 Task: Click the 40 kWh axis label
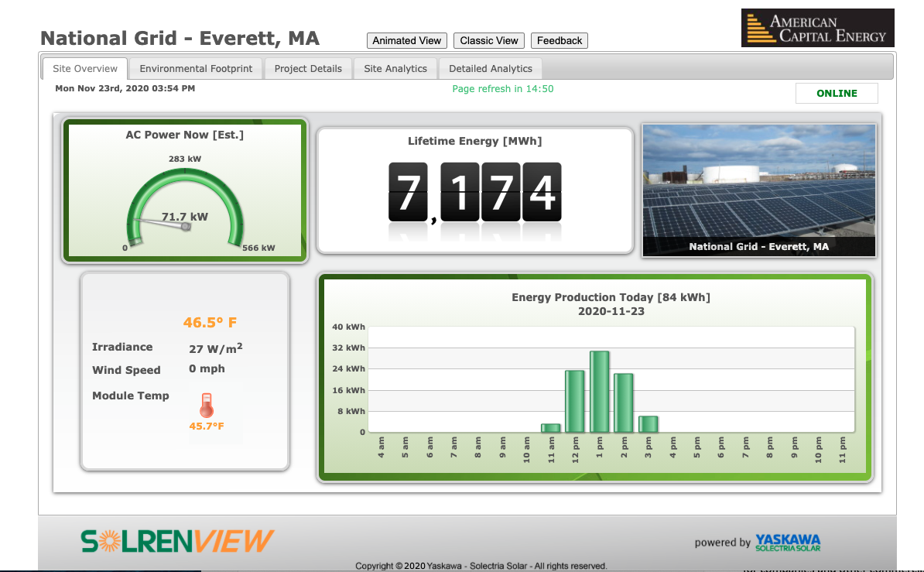coord(348,327)
